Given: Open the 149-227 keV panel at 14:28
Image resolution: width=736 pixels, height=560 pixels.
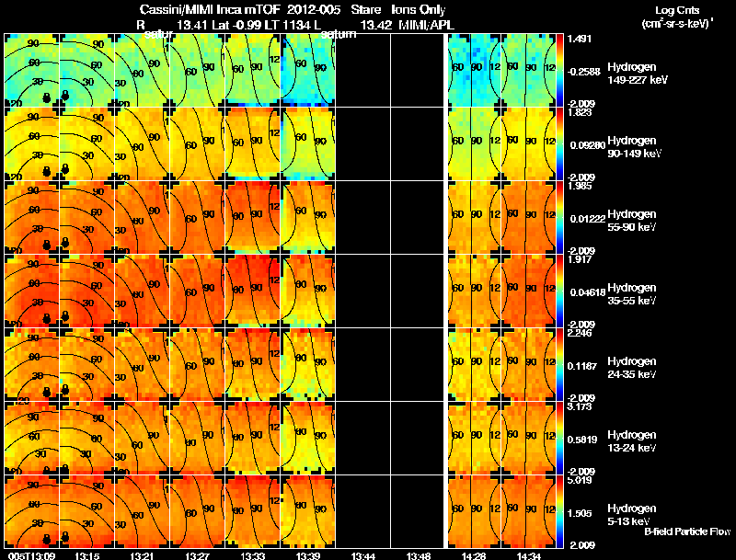Looking at the screenshot, I should pyautogui.click(x=474, y=71).
